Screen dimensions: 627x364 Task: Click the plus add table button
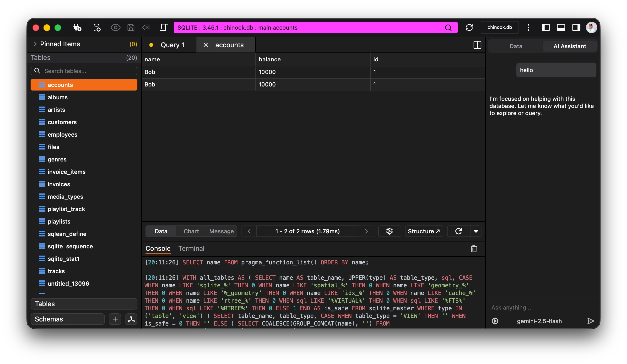point(115,319)
